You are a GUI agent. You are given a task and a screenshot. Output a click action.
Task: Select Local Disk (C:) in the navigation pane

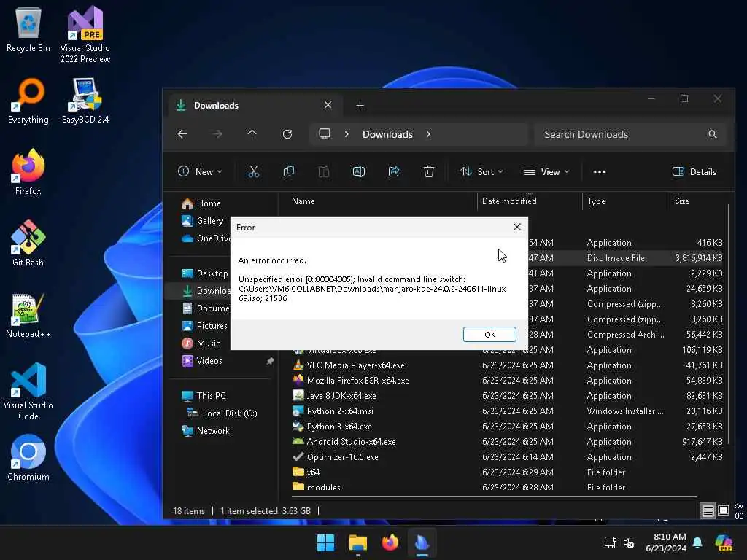click(222, 413)
